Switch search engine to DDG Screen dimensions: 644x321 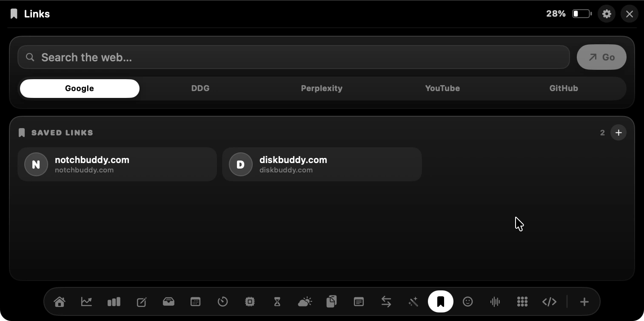point(200,89)
